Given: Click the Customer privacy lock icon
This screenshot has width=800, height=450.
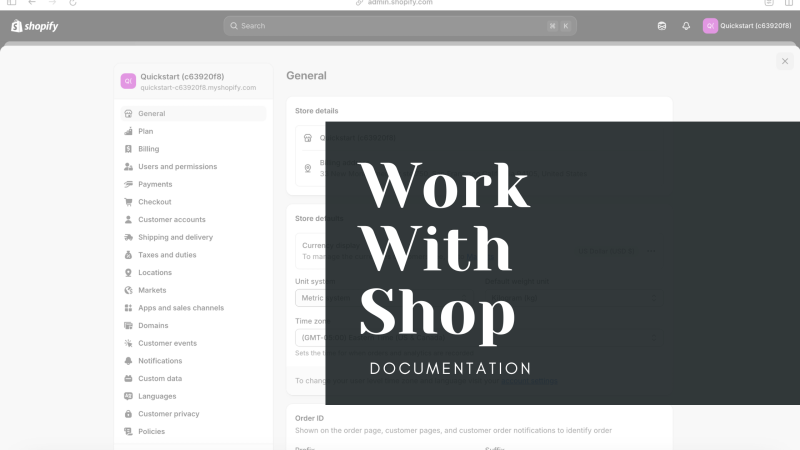Looking at the screenshot, I should pyautogui.click(x=128, y=414).
